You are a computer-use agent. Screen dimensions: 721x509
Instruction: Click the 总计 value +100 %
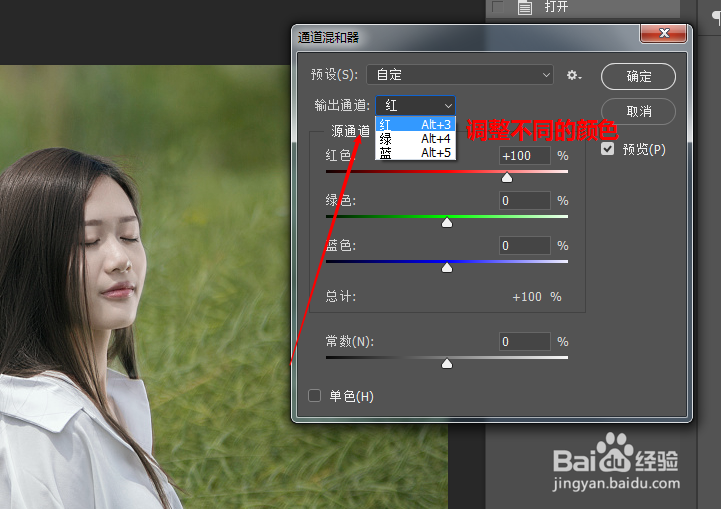pyautogui.click(x=537, y=297)
